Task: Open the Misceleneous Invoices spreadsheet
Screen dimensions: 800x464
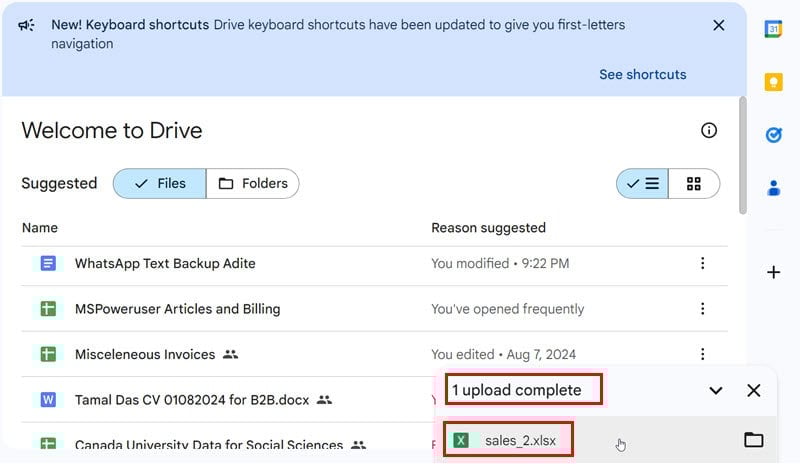Action: pyautogui.click(x=145, y=354)
